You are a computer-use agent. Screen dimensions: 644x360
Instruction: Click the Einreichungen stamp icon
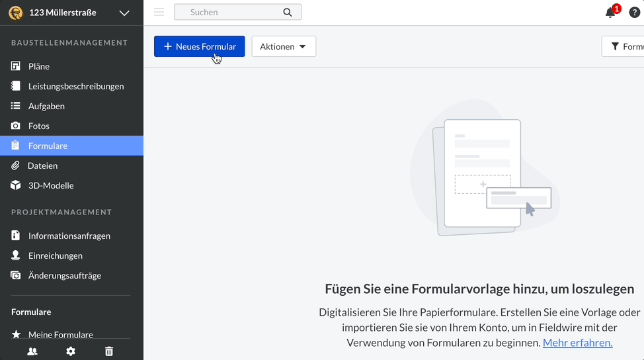16,255
